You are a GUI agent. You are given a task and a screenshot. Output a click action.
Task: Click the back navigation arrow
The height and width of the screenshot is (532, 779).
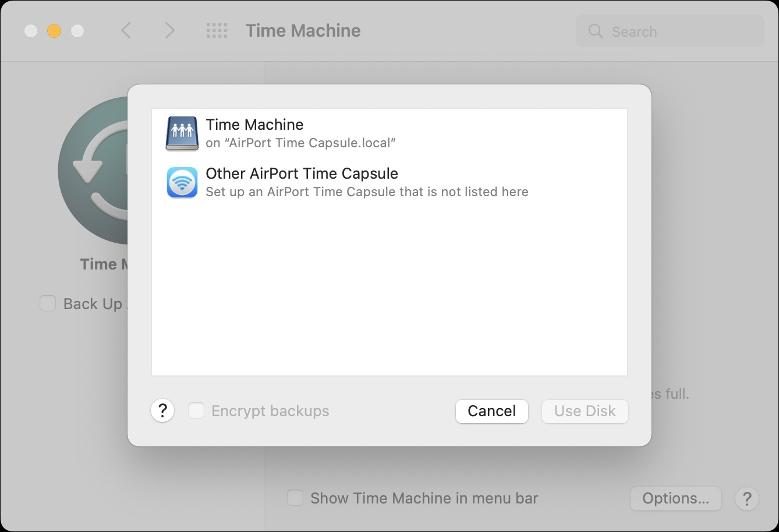pos(126,30)
